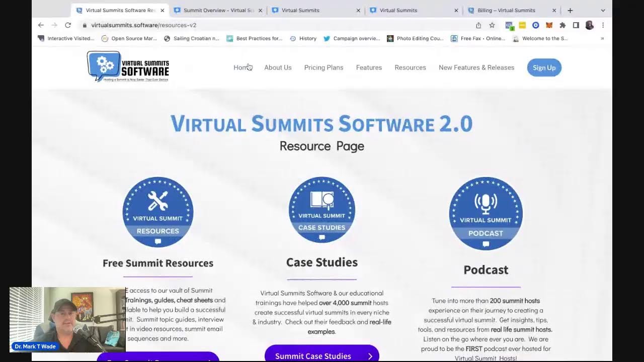Image resolution: width=644 pixels, height=362 pixels.
Task: Click the Dr. Mark T Wade webcam thumbnail
Action: [x=67, y=319]
